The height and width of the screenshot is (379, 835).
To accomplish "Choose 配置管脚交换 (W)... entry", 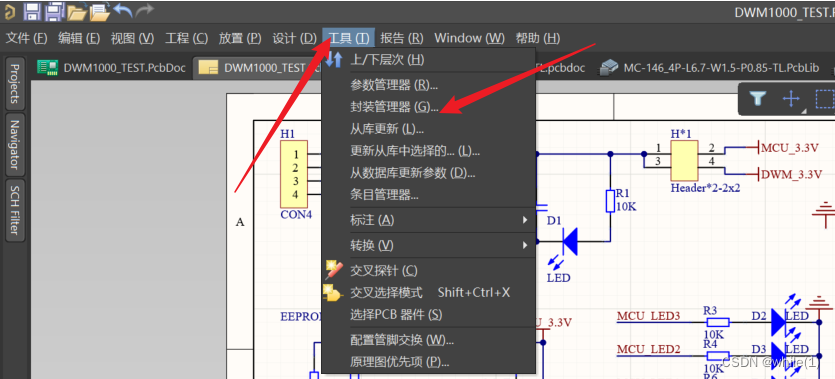I will tap(428, 340).
